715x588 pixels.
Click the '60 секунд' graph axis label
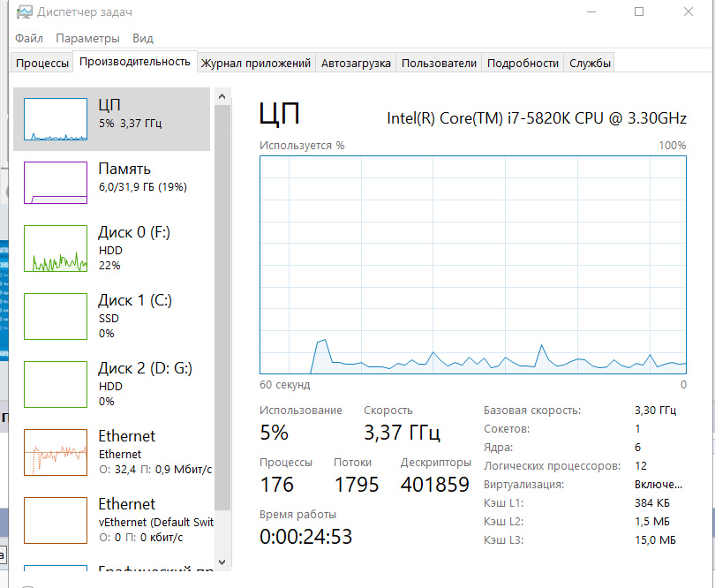pos(284,385)
